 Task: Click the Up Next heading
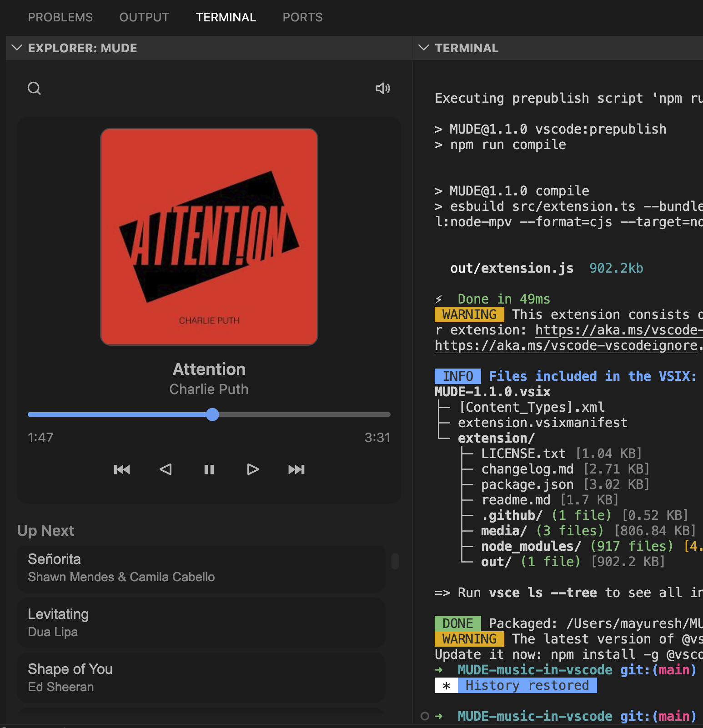pos(45,531)
